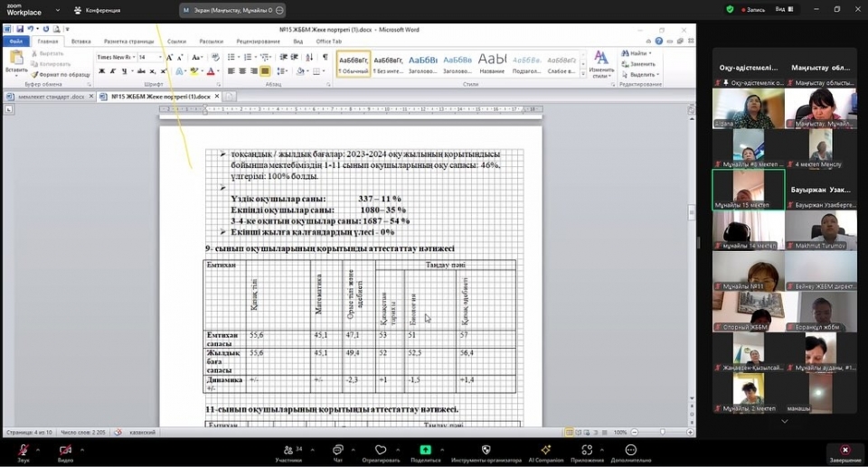Click the Shrink Font icon

click(180, 57)
